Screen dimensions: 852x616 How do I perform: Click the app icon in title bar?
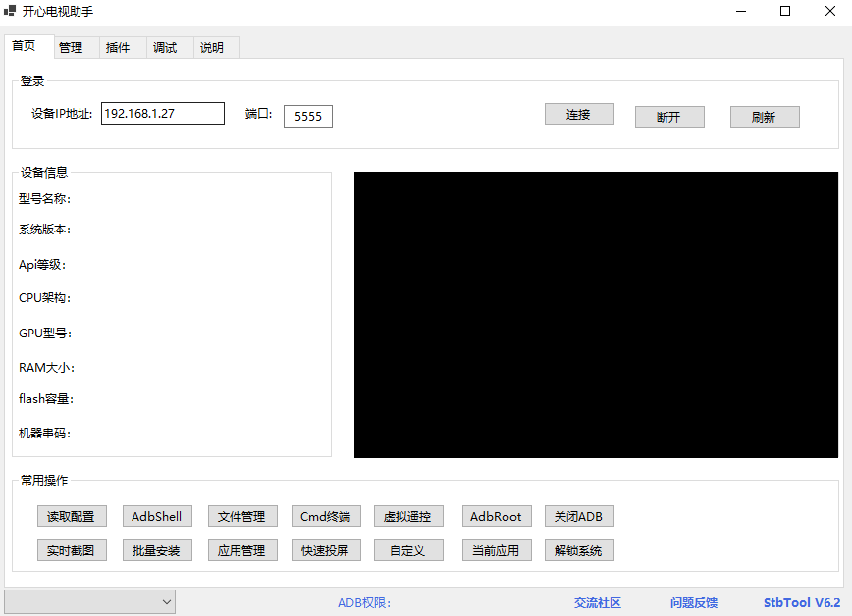coord(10,11)
